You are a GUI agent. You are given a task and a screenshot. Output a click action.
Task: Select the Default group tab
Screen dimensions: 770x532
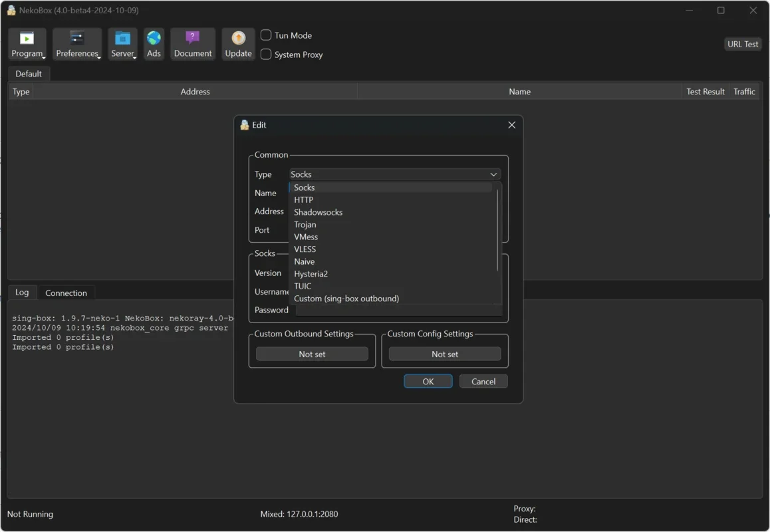click(29, 74)
